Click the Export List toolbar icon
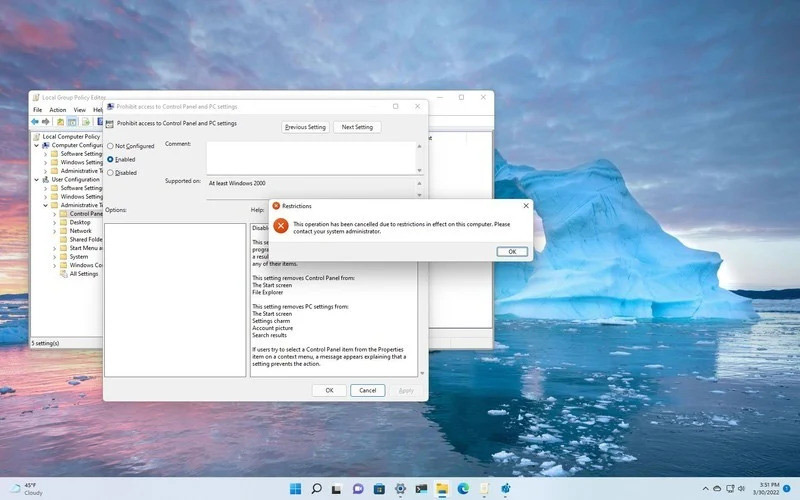Image resolution: width=800 pixels, height=500 pixels. (x=86, y=122)
